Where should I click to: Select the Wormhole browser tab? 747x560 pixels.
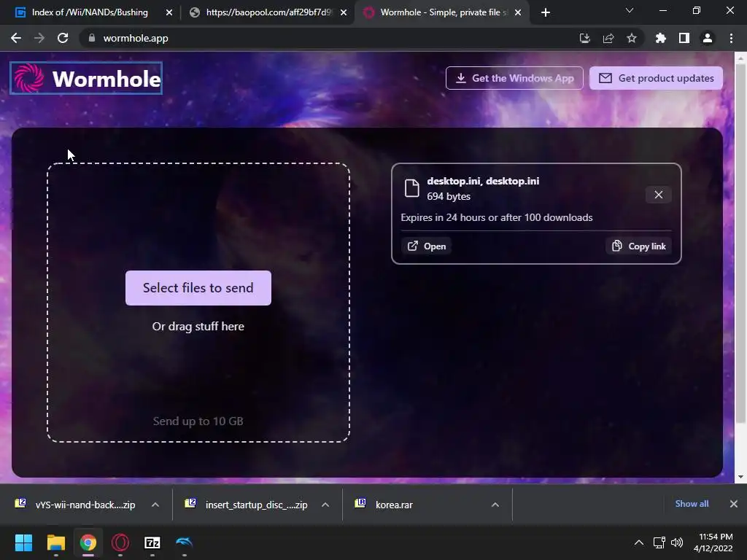tap(441, 12)
